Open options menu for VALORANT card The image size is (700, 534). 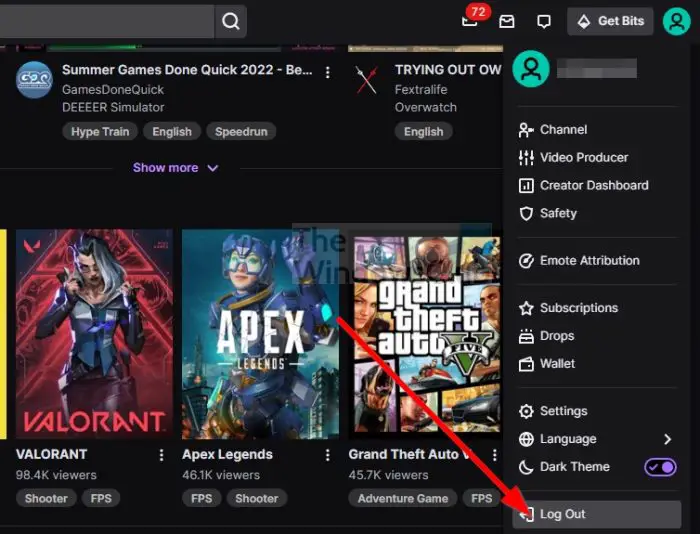pos(162,455)
